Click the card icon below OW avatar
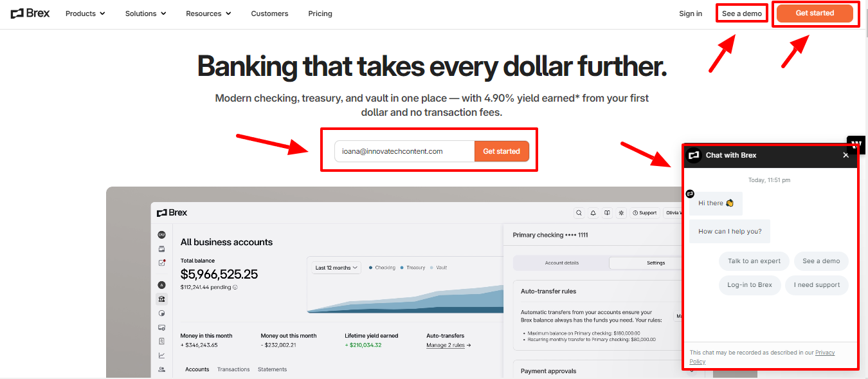Image resolution: width=868 pixels, height=379 pixels. pyautogui.click(x=162, y=249)
